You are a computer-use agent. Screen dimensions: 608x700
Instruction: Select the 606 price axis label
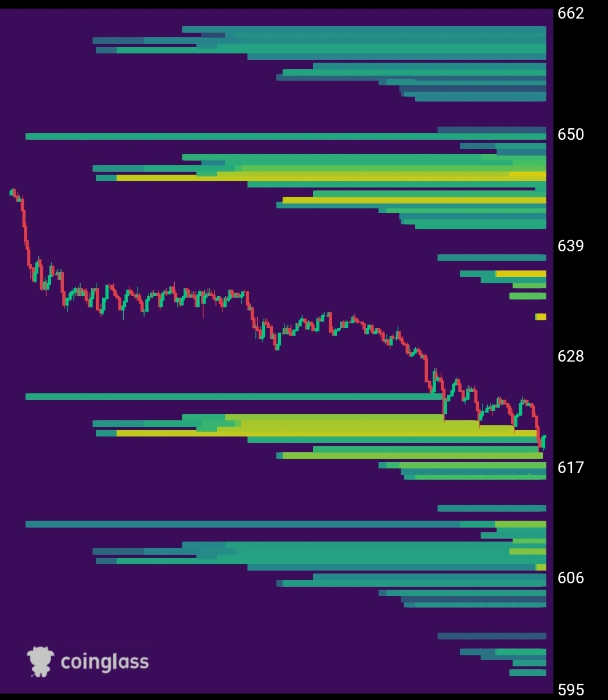pos(570,578)
